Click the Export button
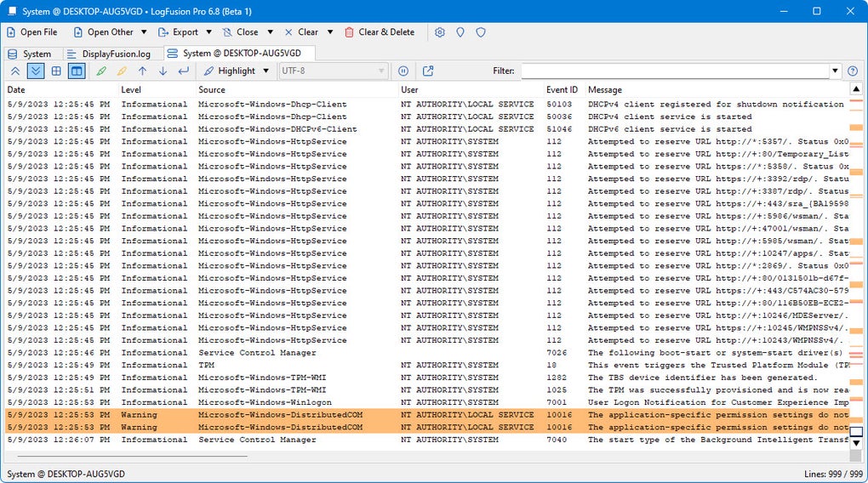This screenshot has width=868, height=483. (178, 32)
